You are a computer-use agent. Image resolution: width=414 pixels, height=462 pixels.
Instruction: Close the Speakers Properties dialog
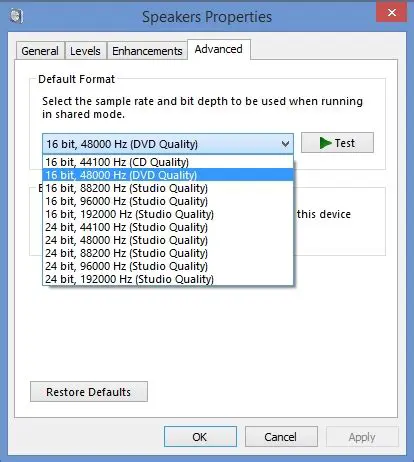[391, 12]
